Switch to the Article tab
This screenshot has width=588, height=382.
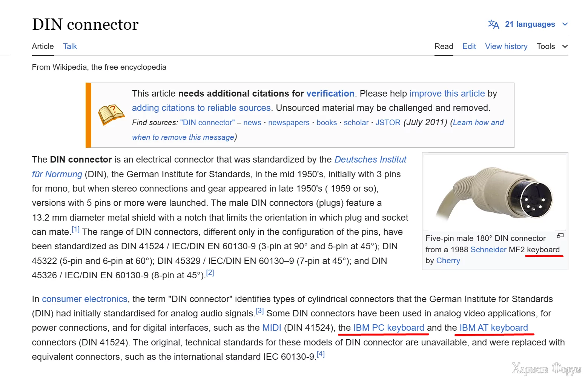tap(43, 46)
